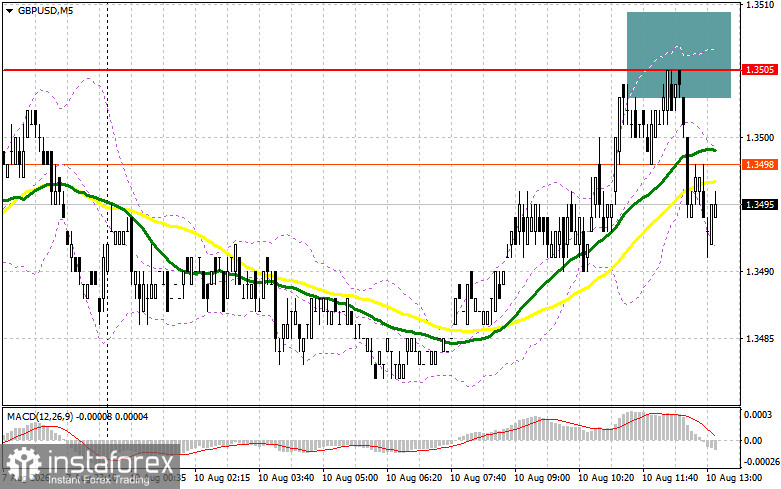Select the 10 Aug 11:40 time label
Viewport: 781px width, 489px height.
tap(670, 478)
